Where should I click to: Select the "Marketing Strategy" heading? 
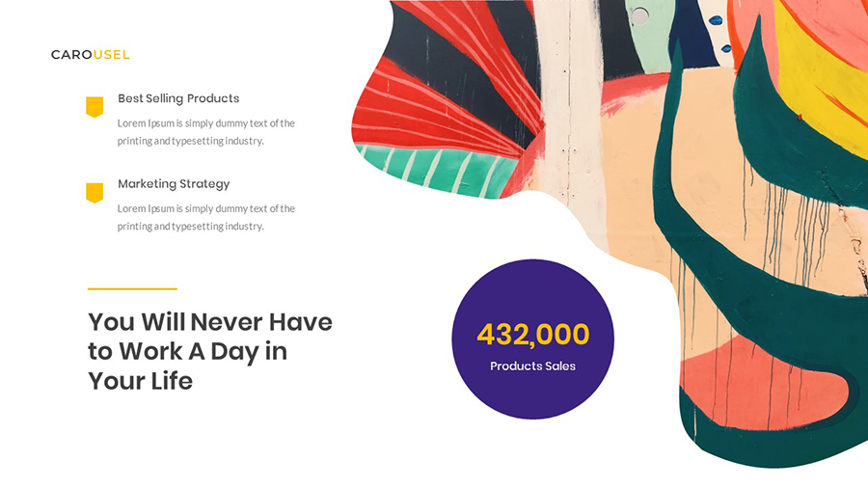tap(174, 183)
